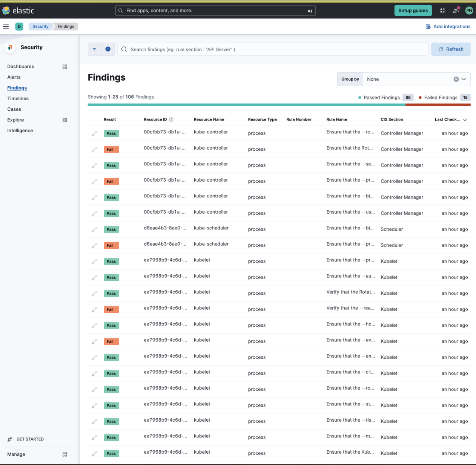Select the Security breadcrumb
Screen dimensions: 476x465
[x=40, y=26]
